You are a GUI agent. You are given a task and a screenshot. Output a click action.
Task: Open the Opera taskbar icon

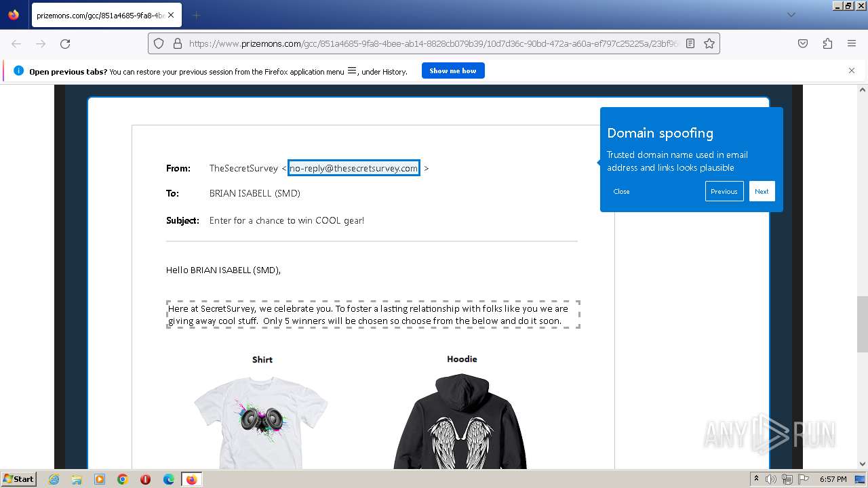[x=145, y=479]
